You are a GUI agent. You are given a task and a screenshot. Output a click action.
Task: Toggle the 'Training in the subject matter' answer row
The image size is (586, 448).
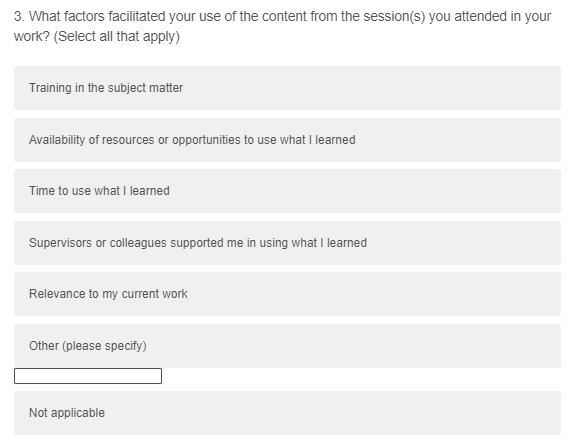[x=287, y=88]
